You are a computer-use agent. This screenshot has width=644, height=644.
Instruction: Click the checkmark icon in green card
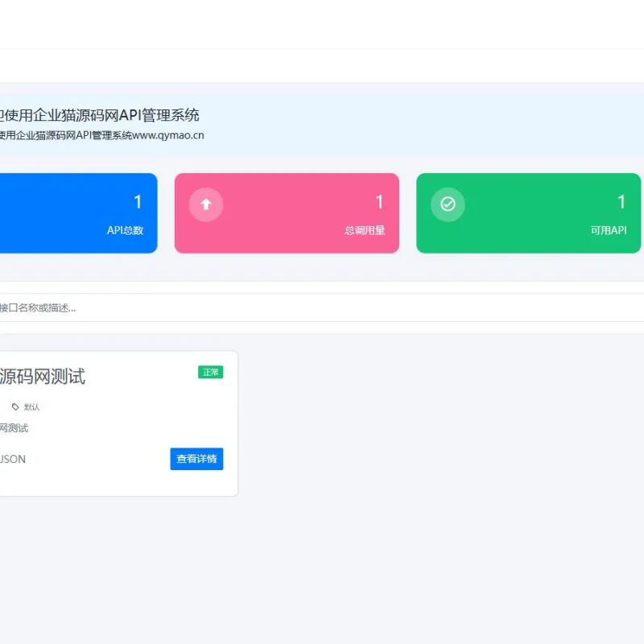point(448,204)
